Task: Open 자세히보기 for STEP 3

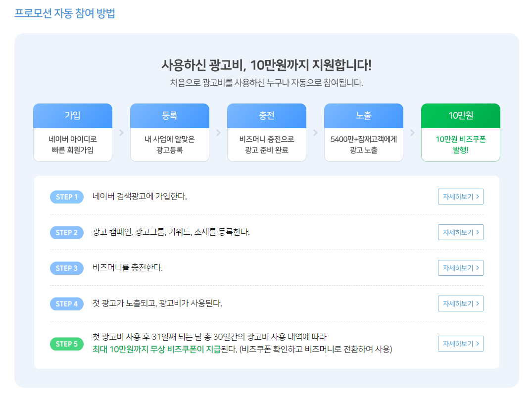Action: click(460, 268)
